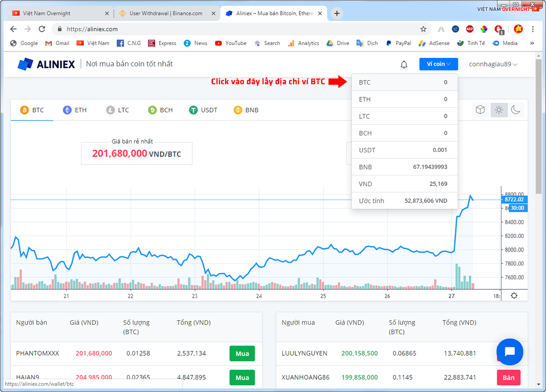The height and width of the screenshot is (392, 546).
Task: Click the ALINIEX logo
Action: [46, 64]
